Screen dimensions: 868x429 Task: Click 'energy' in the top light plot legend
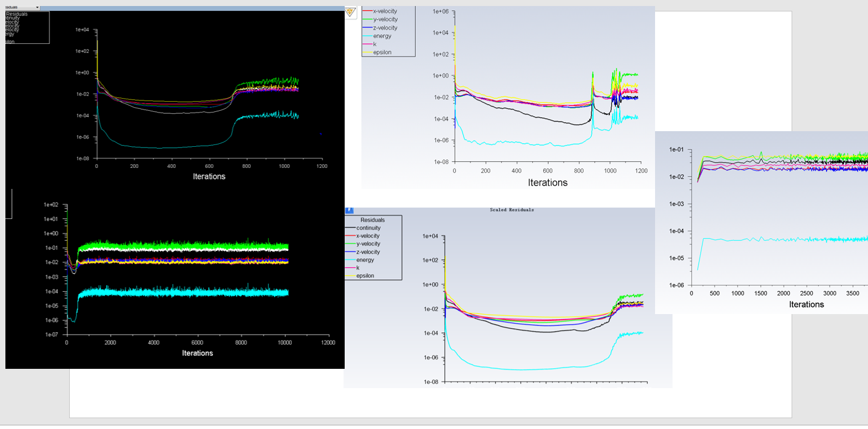[383, 36]
